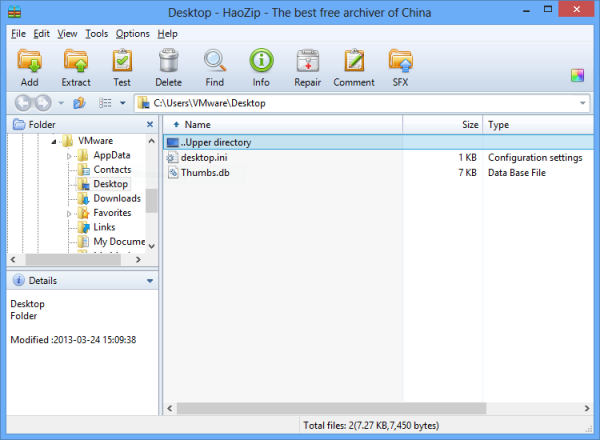Click Thumbs.db file icon

173,173
